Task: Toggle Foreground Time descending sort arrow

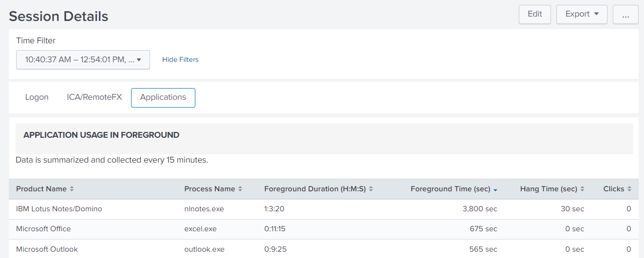Action: (x=495, y=189)
